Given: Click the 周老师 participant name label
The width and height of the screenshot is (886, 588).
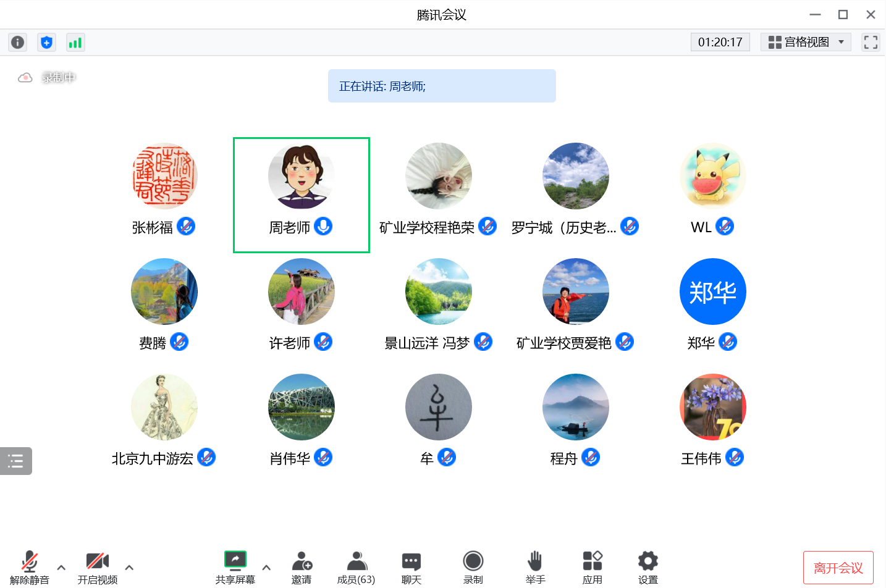Looking at the screenshot, I should [x=289, y=228].
